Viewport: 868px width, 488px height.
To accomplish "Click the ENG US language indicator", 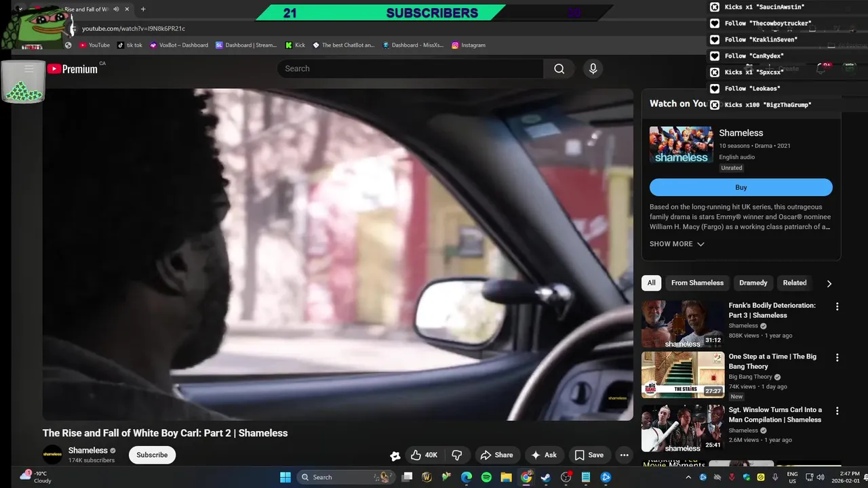I will tap(792, 477).
